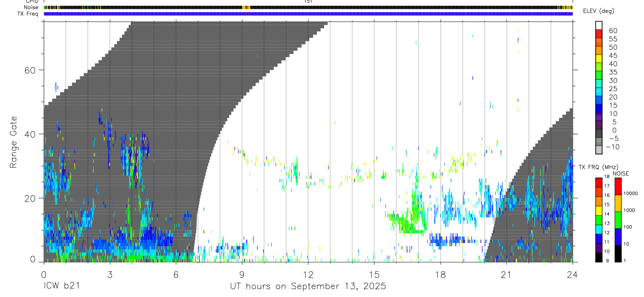Screen dimensions: 644x297
Task: Click the 'Noise' row label at top
Action: 31,7
